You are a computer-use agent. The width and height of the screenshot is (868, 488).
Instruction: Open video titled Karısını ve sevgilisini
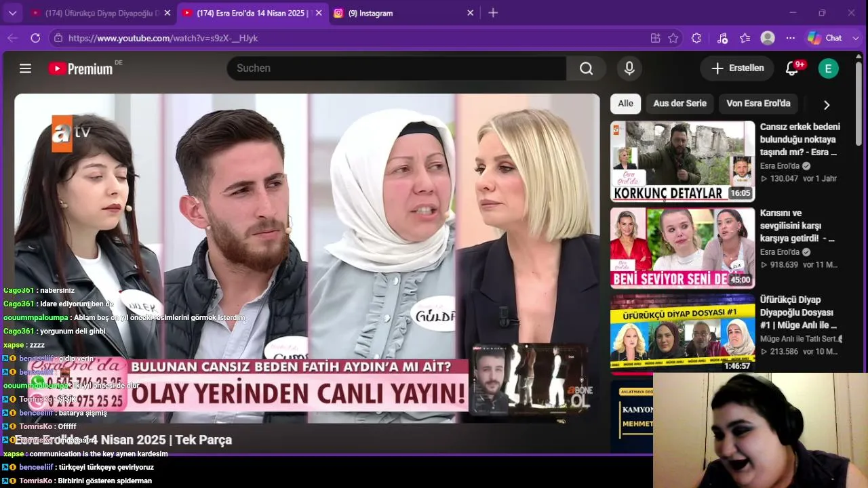click(797, 226)
